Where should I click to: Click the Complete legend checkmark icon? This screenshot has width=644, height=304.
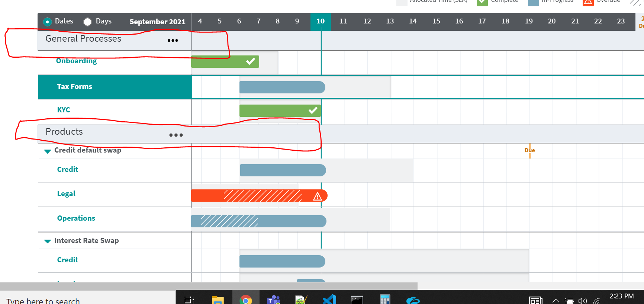click(482, 2)
